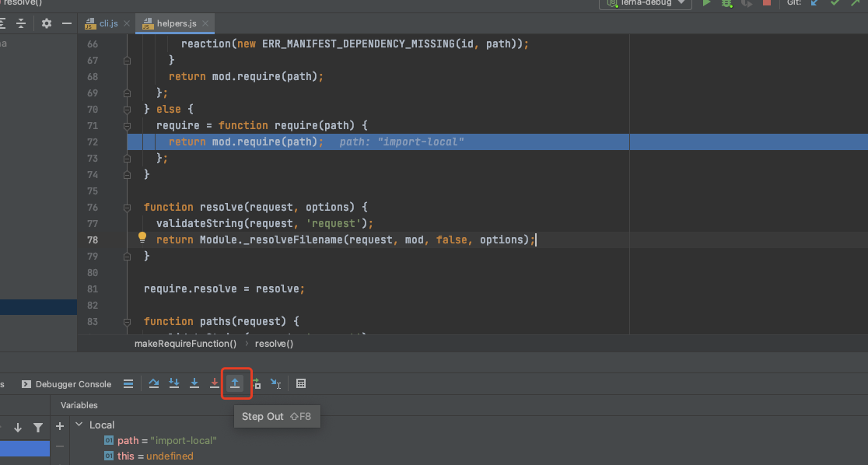Click the Variables panel header
This screenshot has height=465, width=868.
pyautogui.click(x=79, y=405)
